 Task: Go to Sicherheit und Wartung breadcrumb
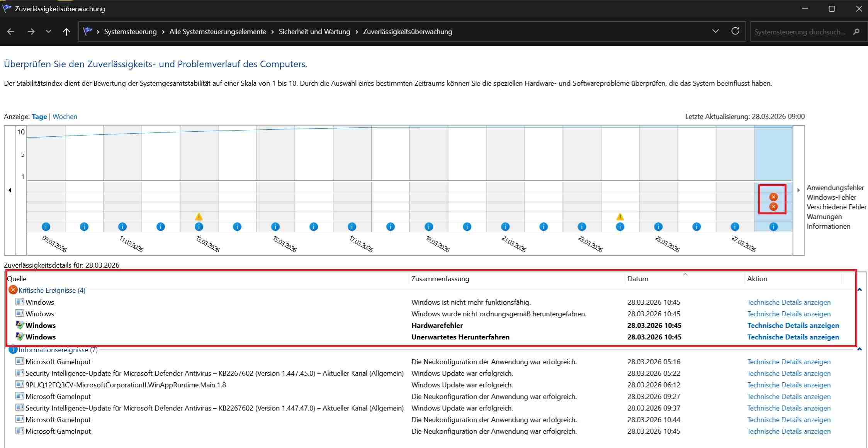[314, 32]
